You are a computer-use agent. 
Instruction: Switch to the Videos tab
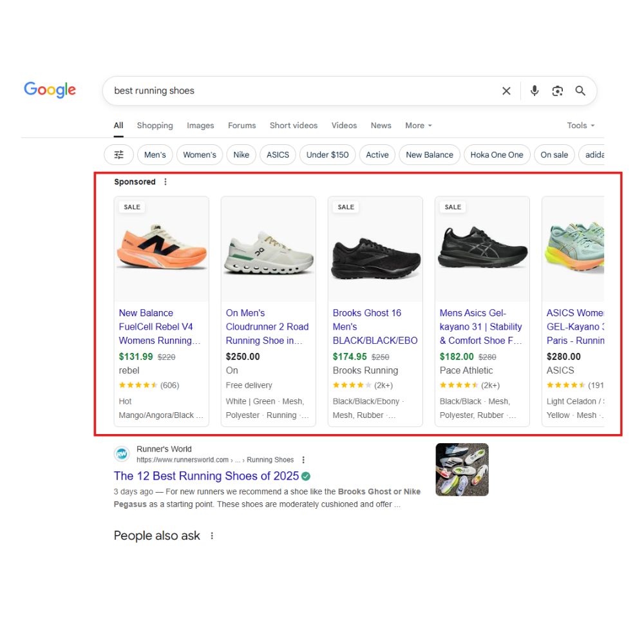[344, 126]
